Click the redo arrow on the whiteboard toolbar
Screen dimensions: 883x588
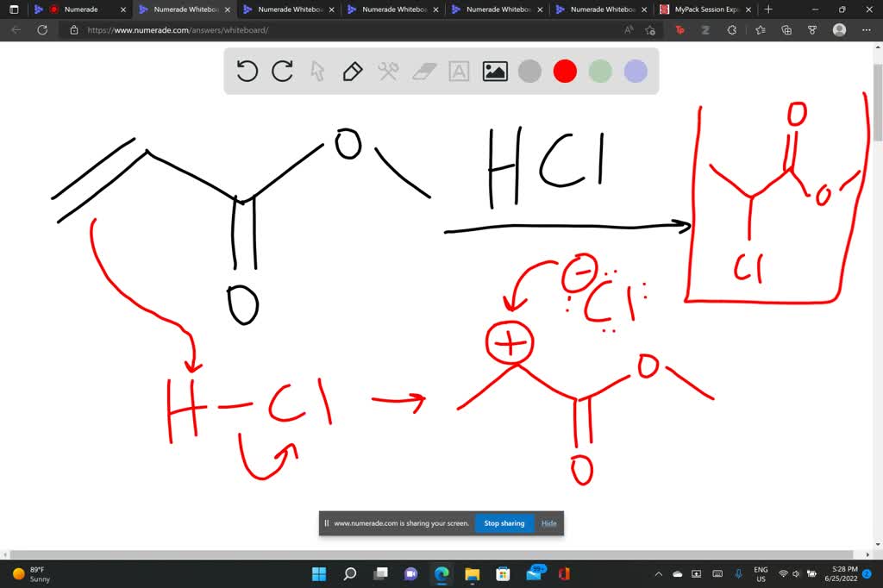pyautogui.click(x=282, y=72)
